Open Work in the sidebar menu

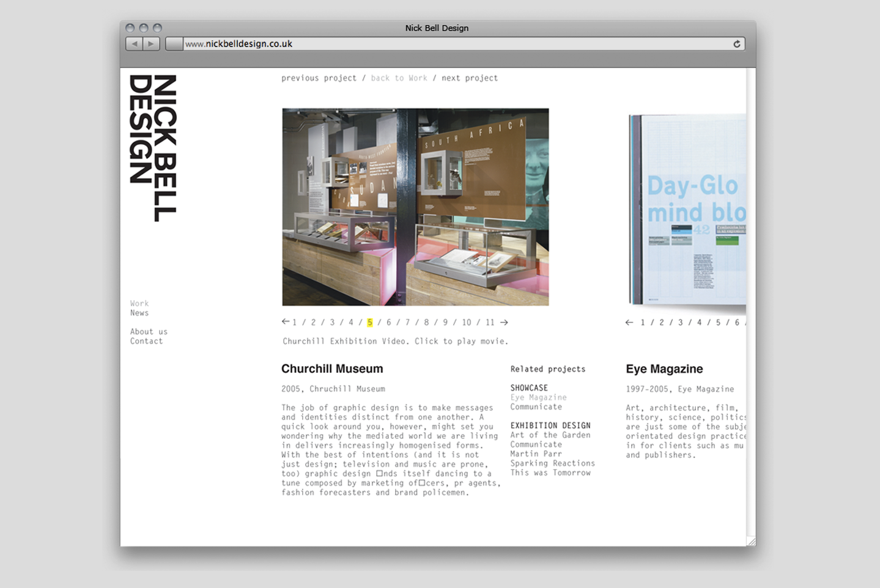tap(139, 303)
